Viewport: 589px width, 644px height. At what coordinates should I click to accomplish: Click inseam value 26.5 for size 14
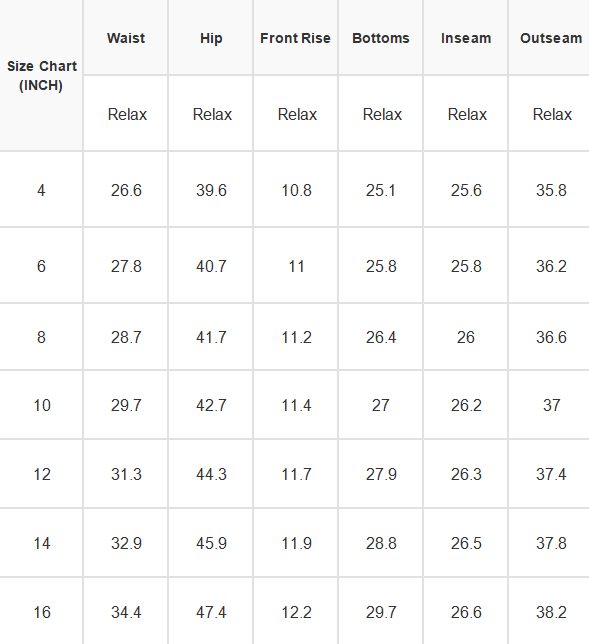click(x=466, y=543)
